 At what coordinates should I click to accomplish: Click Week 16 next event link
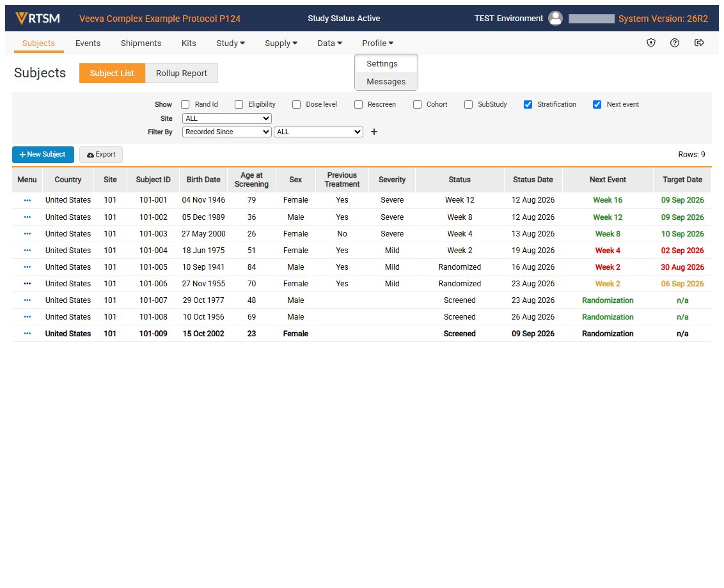pyautogui.click(x=608, y=200)
